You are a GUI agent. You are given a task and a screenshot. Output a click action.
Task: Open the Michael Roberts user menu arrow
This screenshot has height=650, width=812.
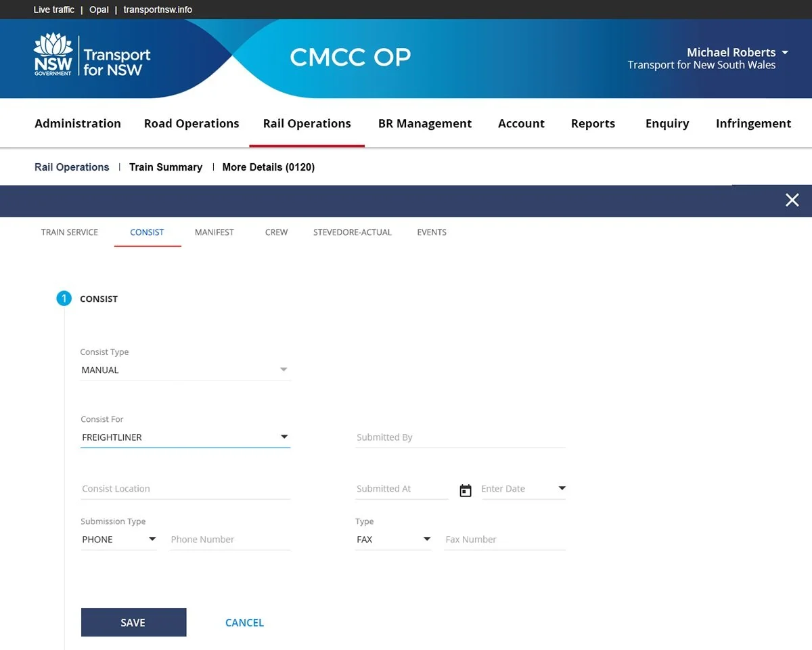[785, 52]
